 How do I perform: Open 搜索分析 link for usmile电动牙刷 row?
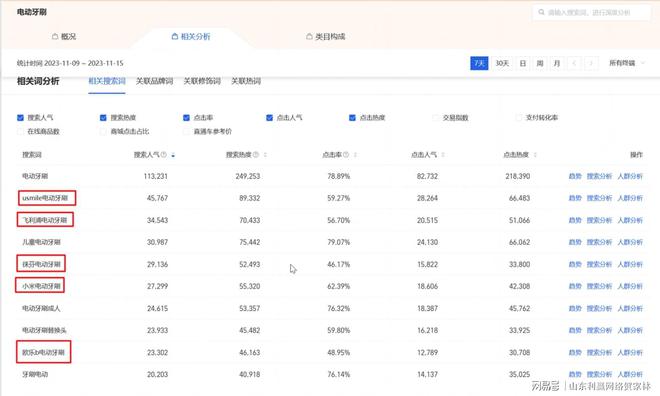599,198
